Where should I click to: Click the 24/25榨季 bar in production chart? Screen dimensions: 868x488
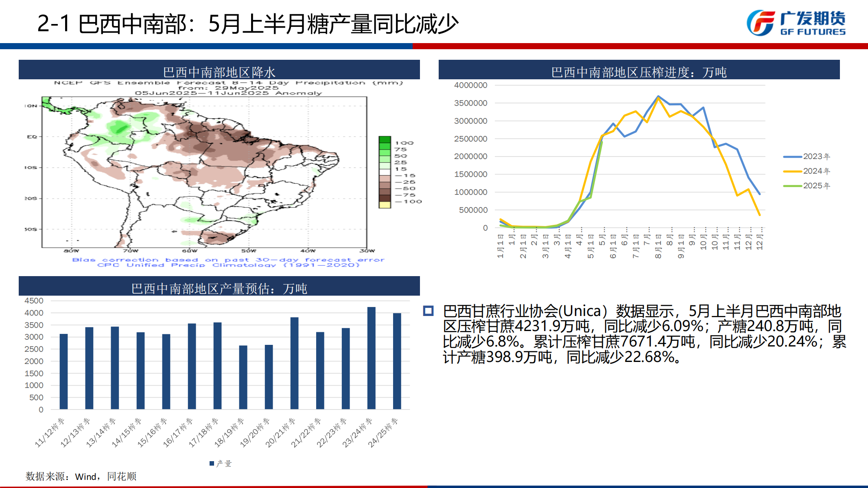click(x=397, y=361)
